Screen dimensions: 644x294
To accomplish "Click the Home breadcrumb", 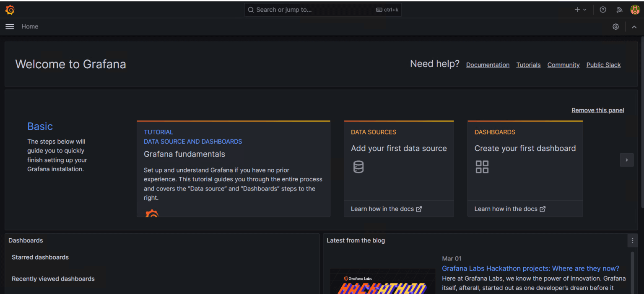I will pyautogui.click(x=30, y=26).
